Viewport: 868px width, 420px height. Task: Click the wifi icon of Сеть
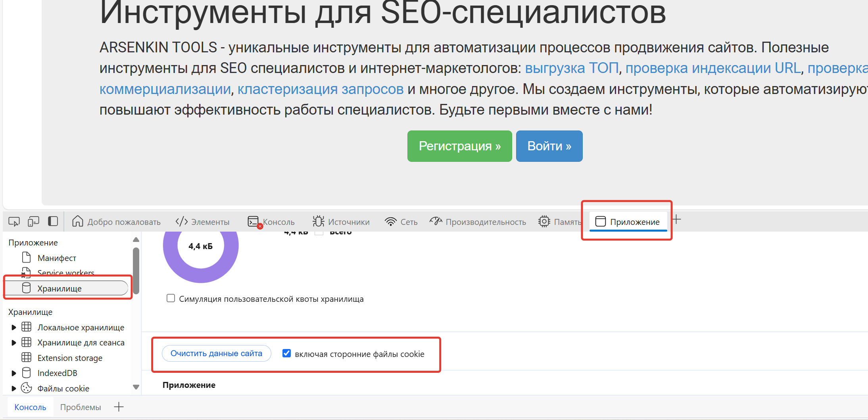coord(391,222)
